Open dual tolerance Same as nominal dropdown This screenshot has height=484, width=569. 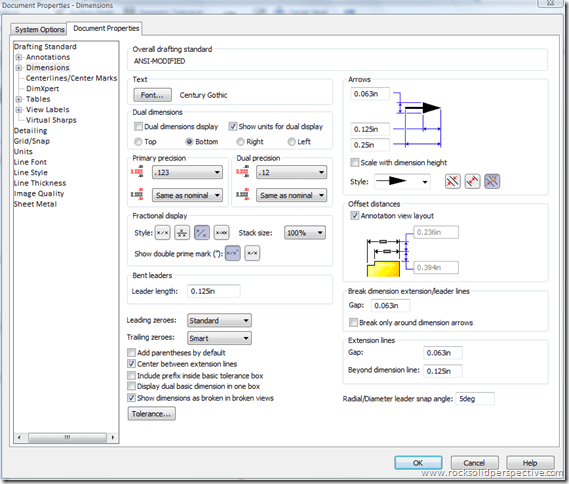click(x=291, y=195)
